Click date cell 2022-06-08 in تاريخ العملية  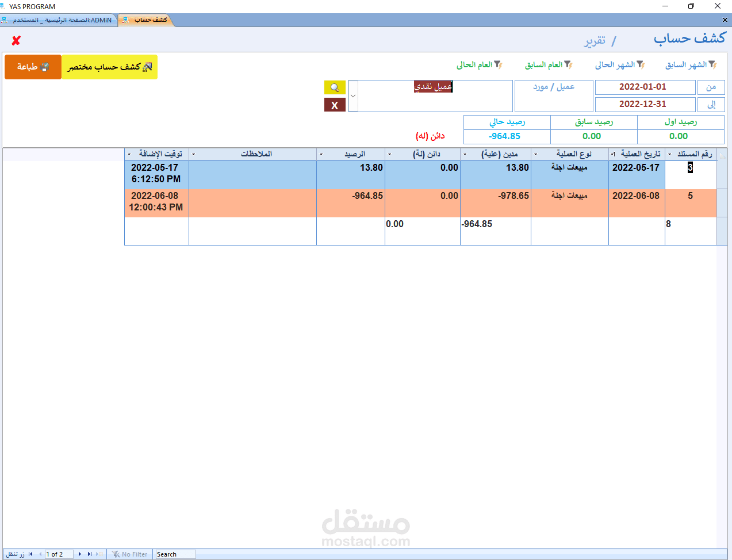coord(637,203)
